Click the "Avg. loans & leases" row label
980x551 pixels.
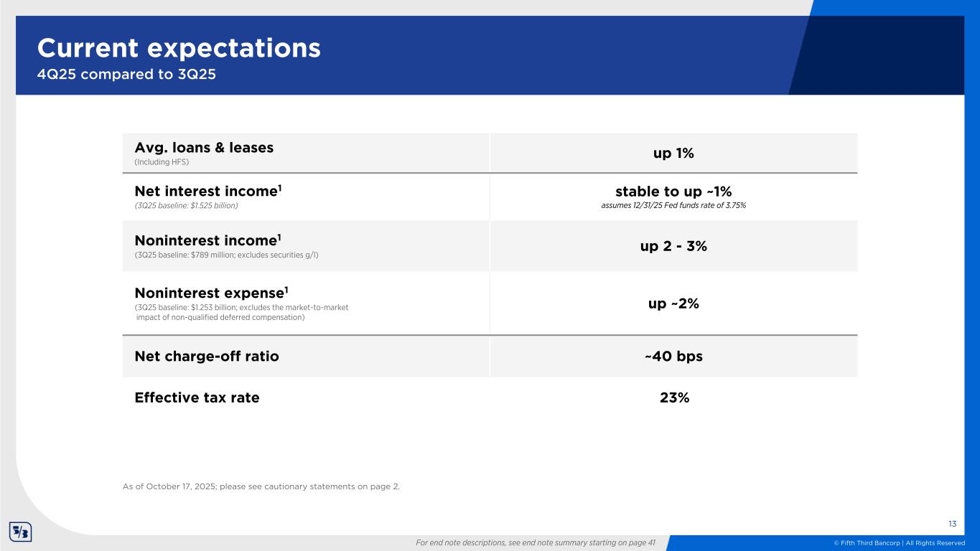tap(204, 148)
